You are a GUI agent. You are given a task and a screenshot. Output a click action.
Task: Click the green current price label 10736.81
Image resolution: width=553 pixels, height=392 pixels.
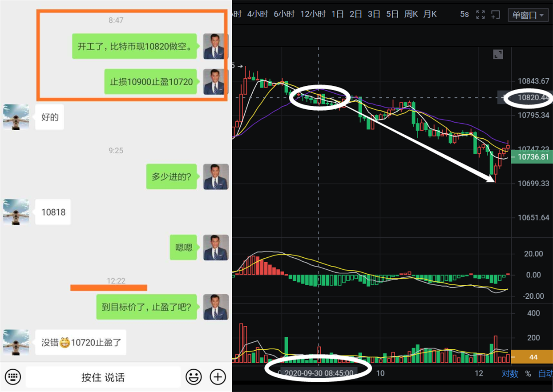click(x=532, y=156)
